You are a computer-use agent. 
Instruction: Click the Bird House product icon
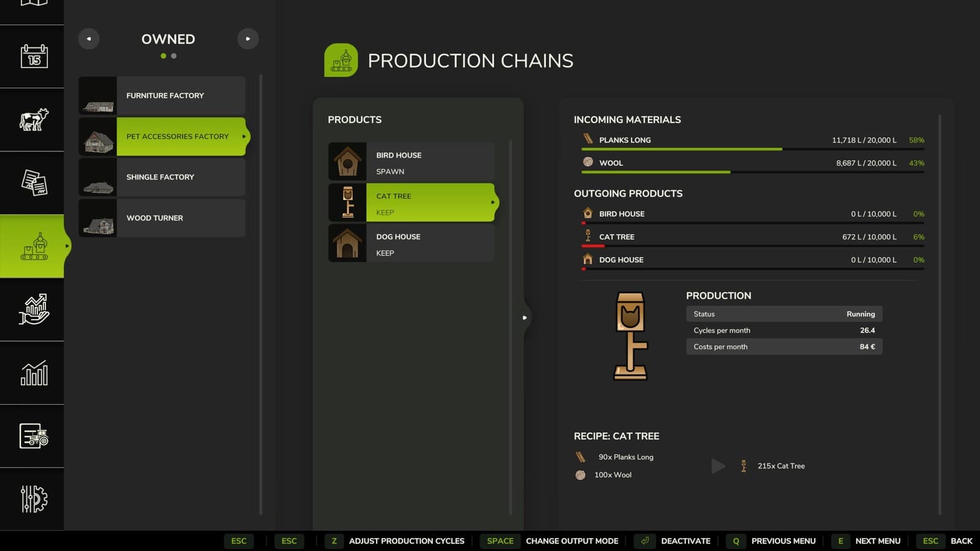[x=347, y=162]
